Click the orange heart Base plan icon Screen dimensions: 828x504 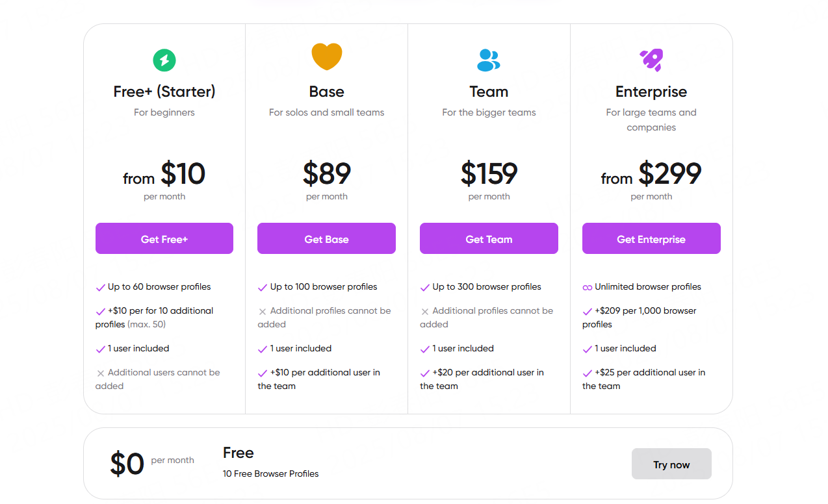coord(327,57)
